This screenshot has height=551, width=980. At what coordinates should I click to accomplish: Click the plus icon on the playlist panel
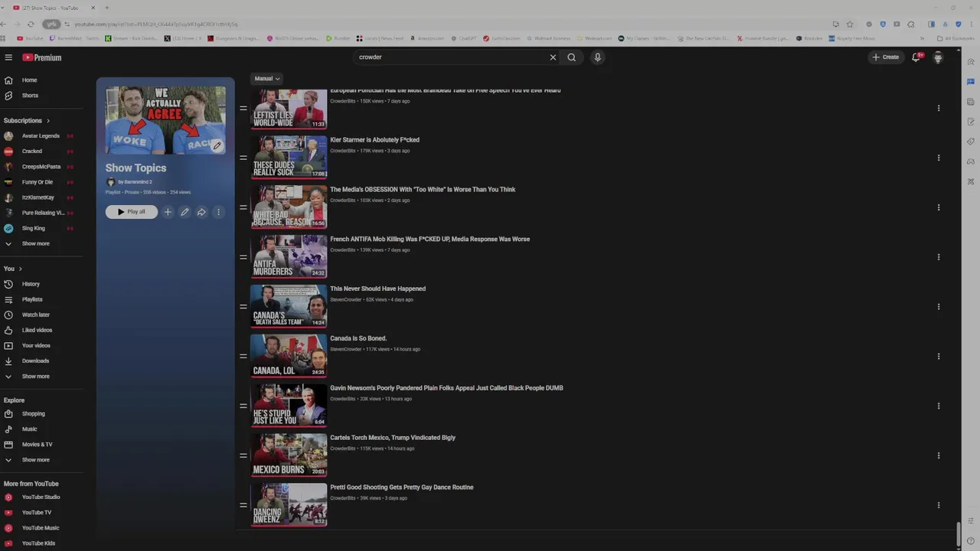pos(168,212)
